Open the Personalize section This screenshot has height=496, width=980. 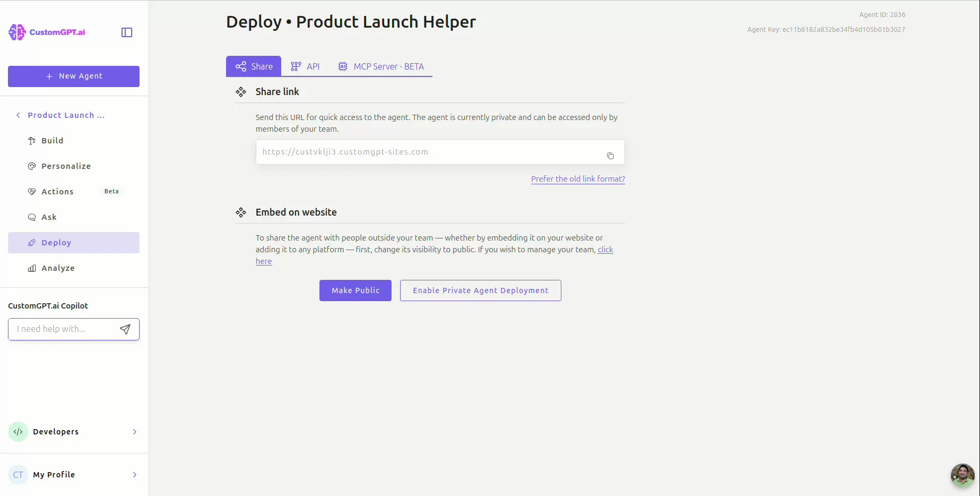[x=74, y=166]
